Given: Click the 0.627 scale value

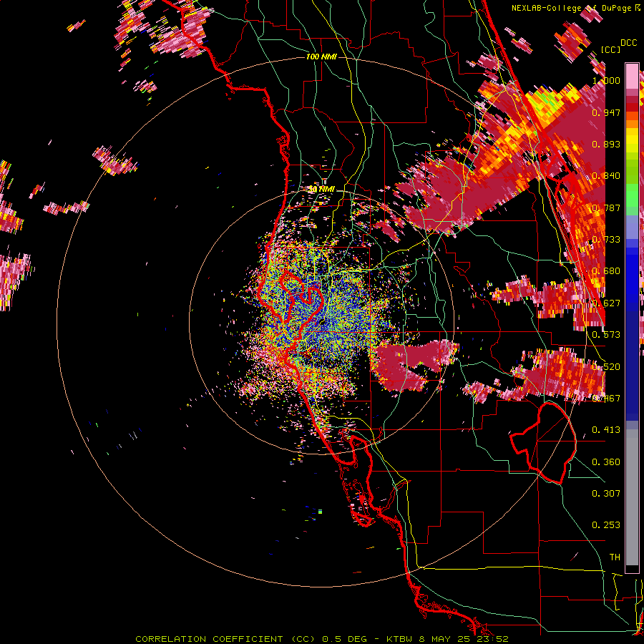Looking at the screenshot, I should pyautogui.click(x=606, y=303).
